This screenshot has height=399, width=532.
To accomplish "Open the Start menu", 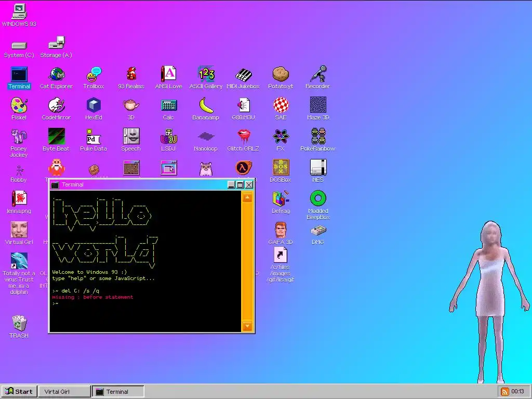I will click(x=19, y=392).
